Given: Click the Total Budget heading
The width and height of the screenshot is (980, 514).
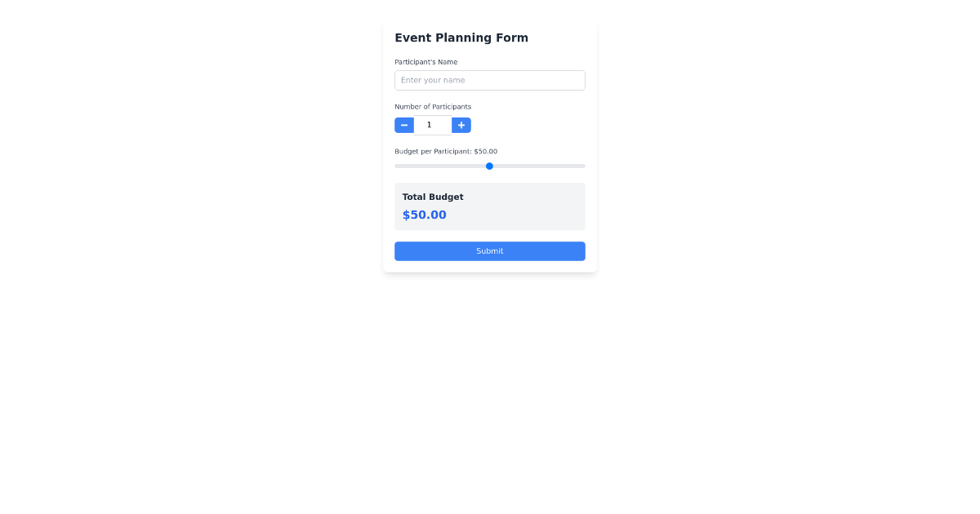Looking at the screenshot, I should coord(432,197).
